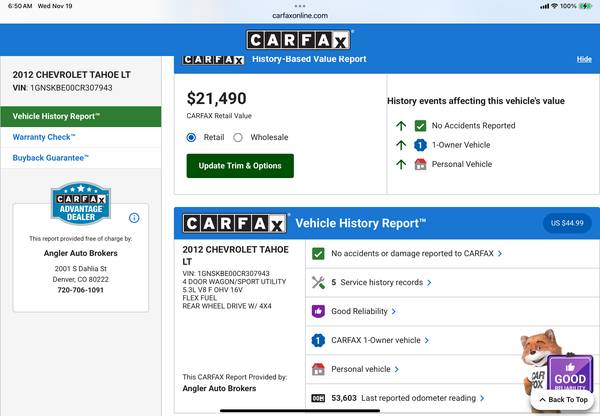Click the Hide link in value report
The width and height of the screenshot is (600, 416).
coord(584,60)
